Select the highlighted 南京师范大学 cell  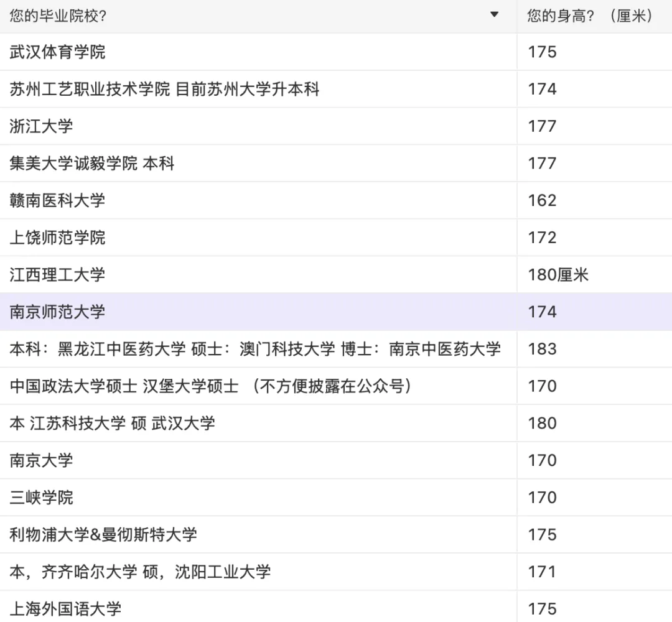258,312
